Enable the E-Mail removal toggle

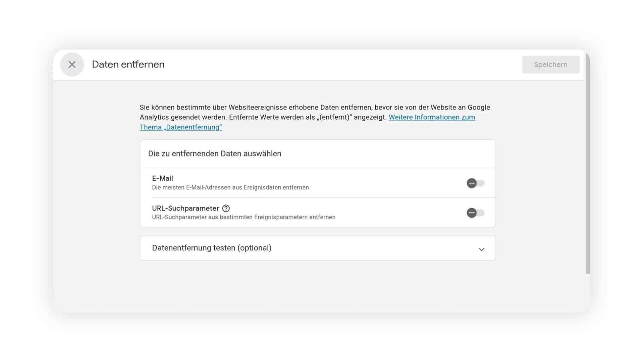(475, 183)
